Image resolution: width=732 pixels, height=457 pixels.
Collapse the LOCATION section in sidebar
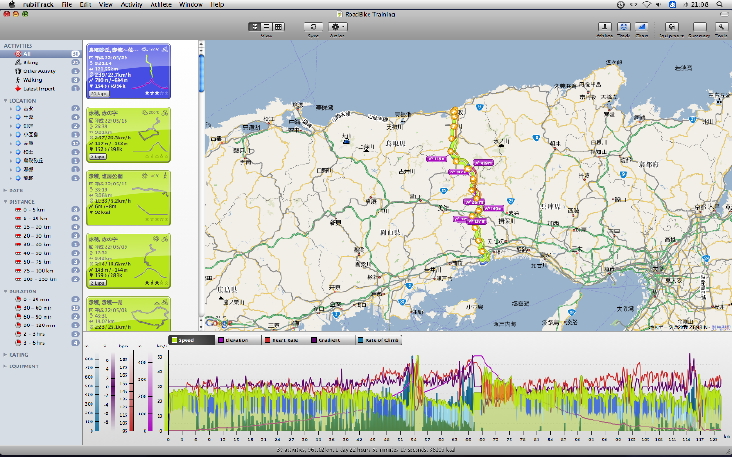(x=6, y=101)
